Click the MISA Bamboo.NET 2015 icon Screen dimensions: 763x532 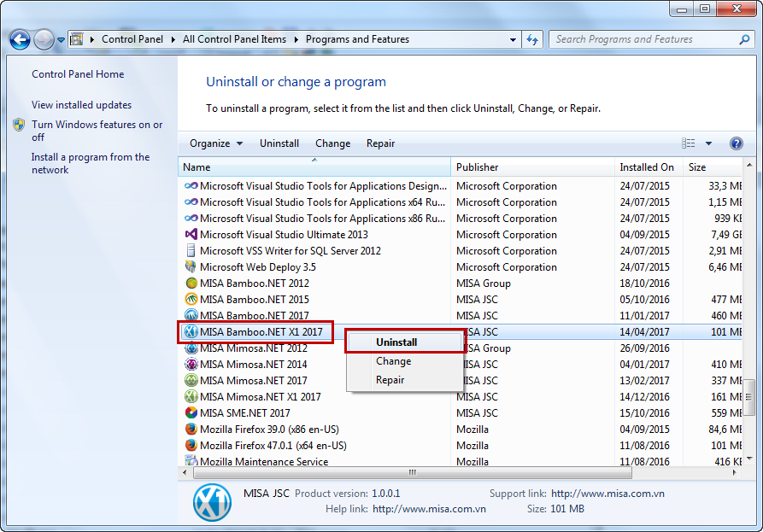click(x=191, y=299)
